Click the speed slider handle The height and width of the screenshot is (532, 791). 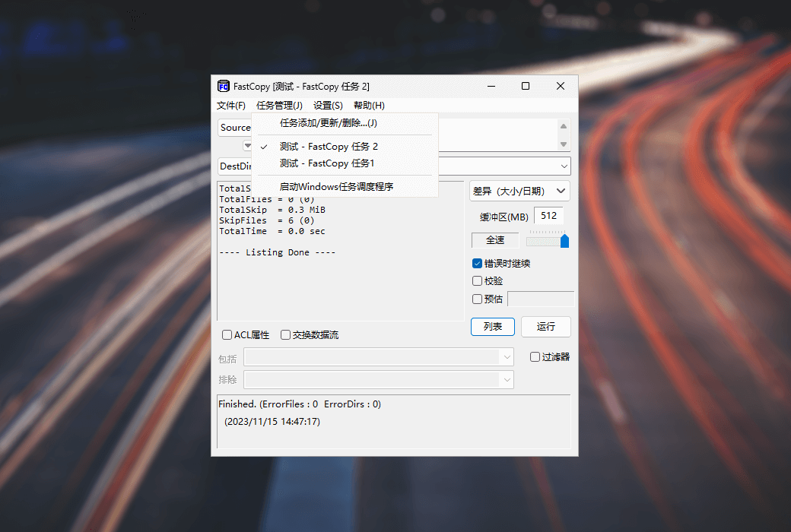click(564, 241)
